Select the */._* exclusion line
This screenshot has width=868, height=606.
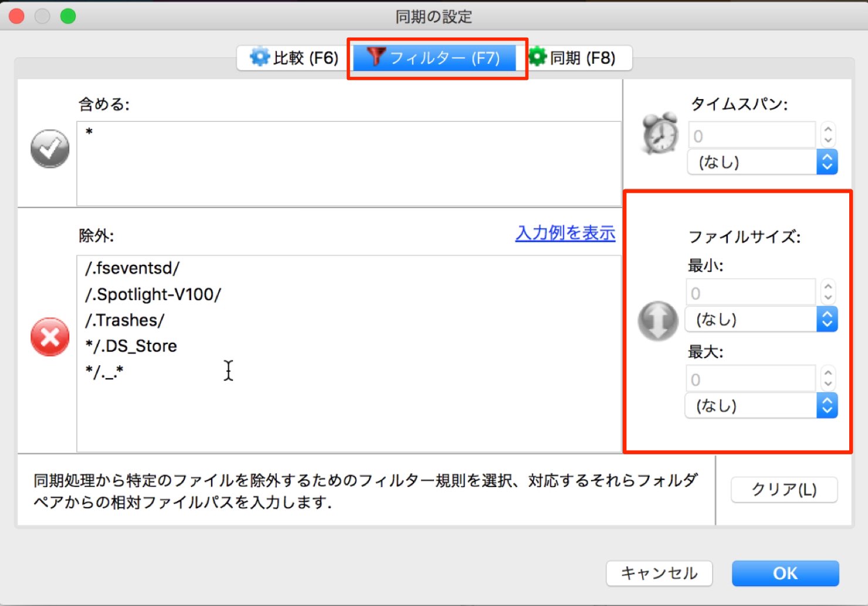(x=104, y=372)
